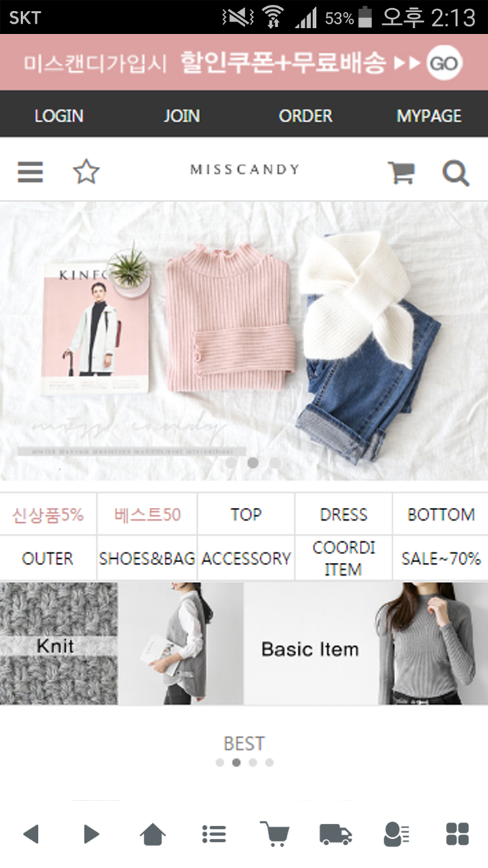This screenshot has height=868, width=488.
Task: Open the shopping cart icon beside search
Action: tap(401, 173)
